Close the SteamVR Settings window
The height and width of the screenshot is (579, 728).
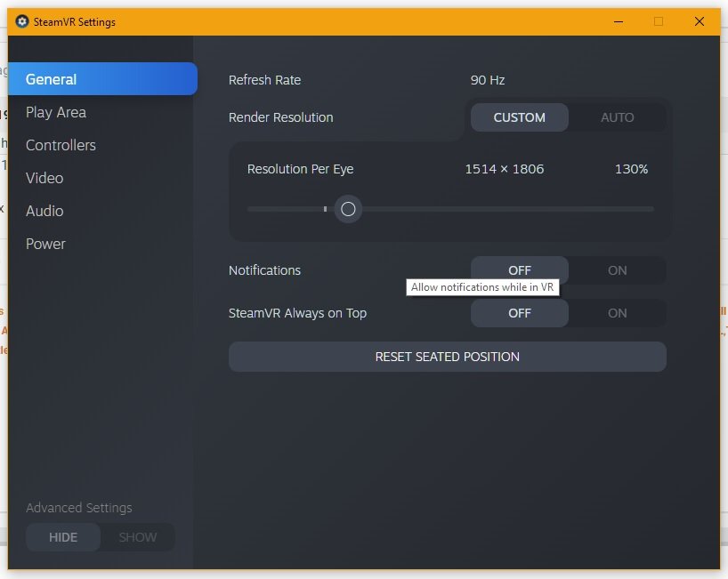(x=700, y=21)
